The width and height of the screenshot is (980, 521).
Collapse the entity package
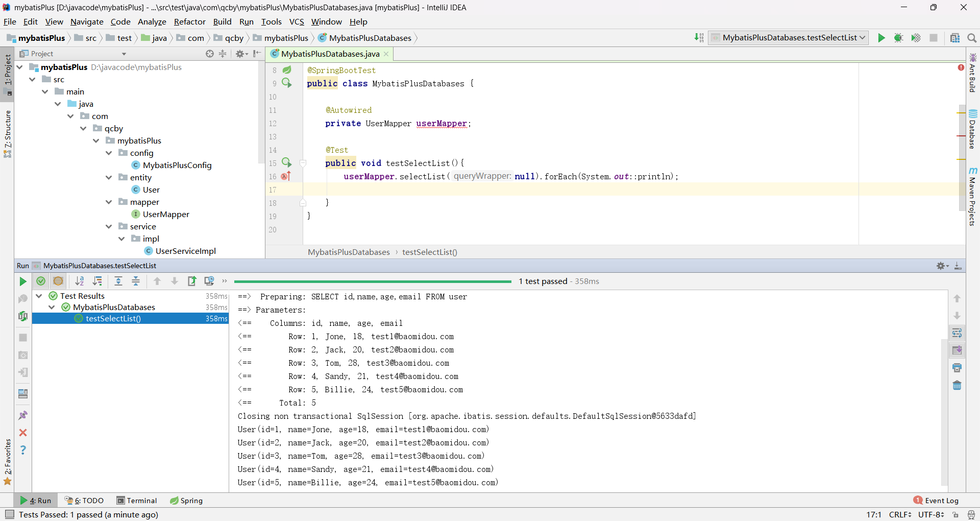[x=109, y=177]
